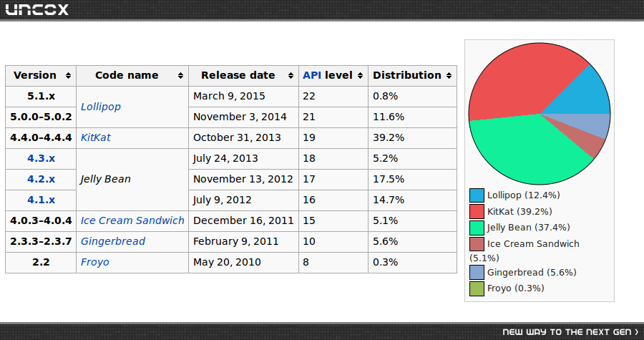Select the 'May 20, 2010' date cell

click(243, 263)
